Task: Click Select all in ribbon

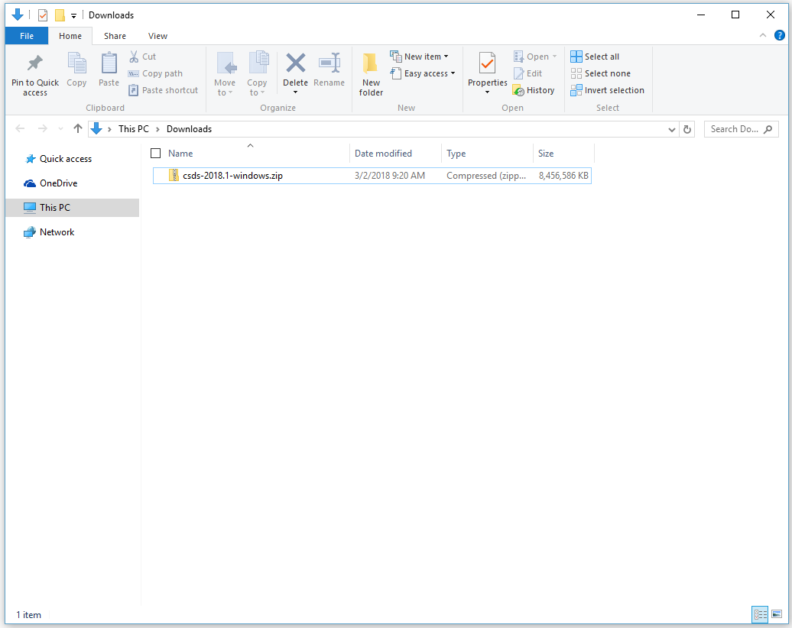Action: tap(595, 57)
